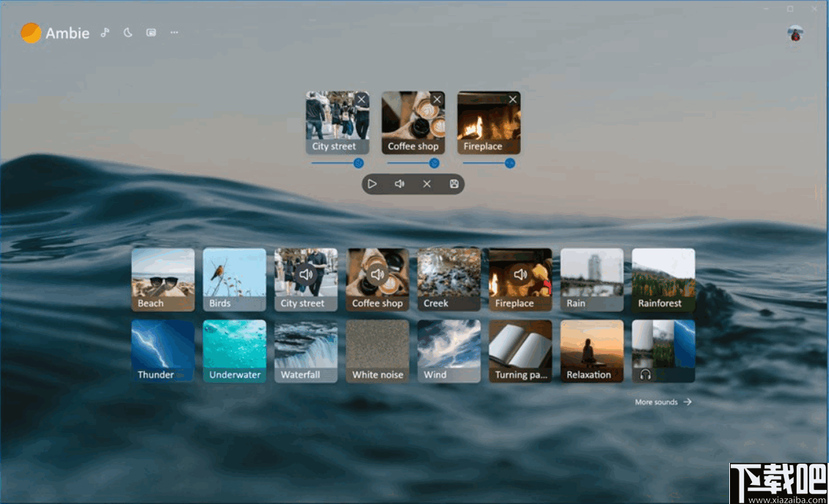The height and width of the screenshot is (504, 829).
Task: Click the play button in control bar
Action: tap(372, 184)
